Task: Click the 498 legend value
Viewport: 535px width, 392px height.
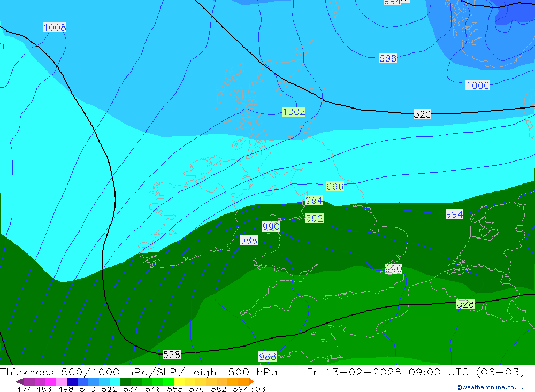Action: pyautogui.click(x=66, y=389)
